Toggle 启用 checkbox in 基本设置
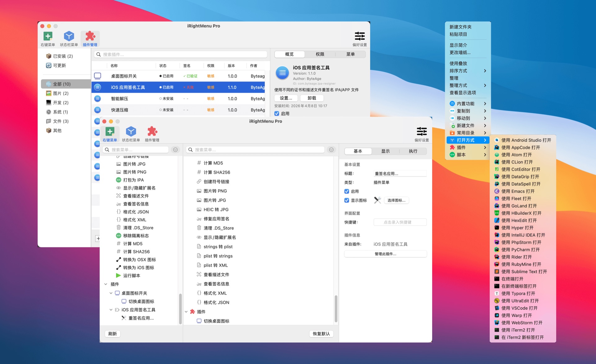Viewport: 596px width, 364px height. (347, 191)
